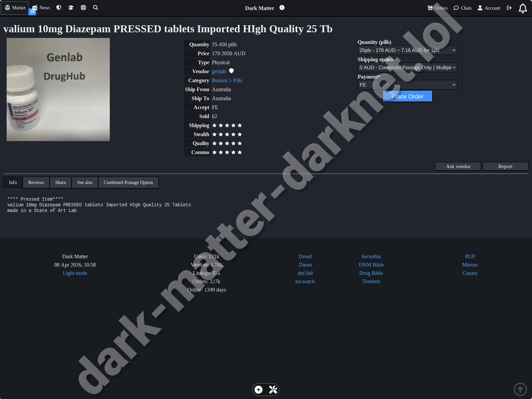The height and width of the screenshot is (399, 532).
Task: Click the logout arrow icon
Action: pos(509,8)
